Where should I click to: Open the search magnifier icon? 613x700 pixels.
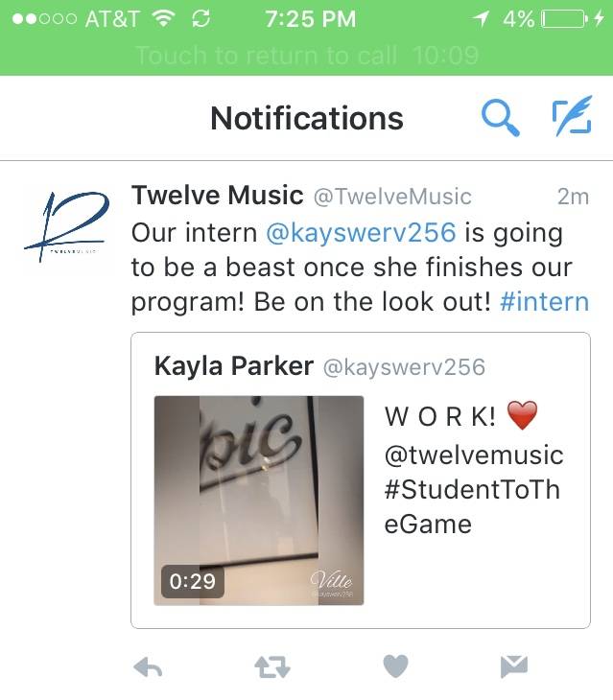point(501,118)
